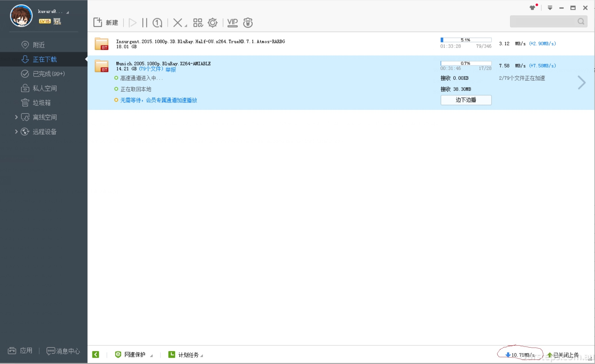Open 计划任务 dropdown arrow
This screenshot has width=595, height=364.
pos(202,356)
